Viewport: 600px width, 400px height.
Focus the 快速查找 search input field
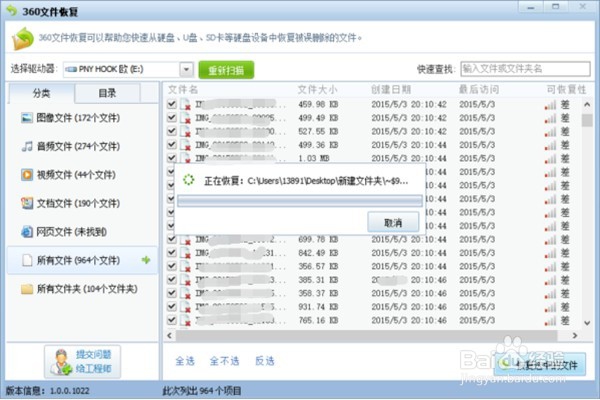click(x=525, y=69)
